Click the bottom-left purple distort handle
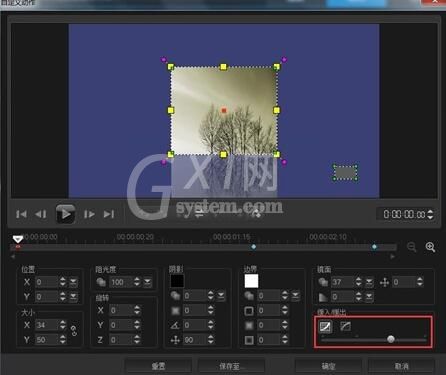The height and width of the screenshot is (375, 446). tap(164, 162)
